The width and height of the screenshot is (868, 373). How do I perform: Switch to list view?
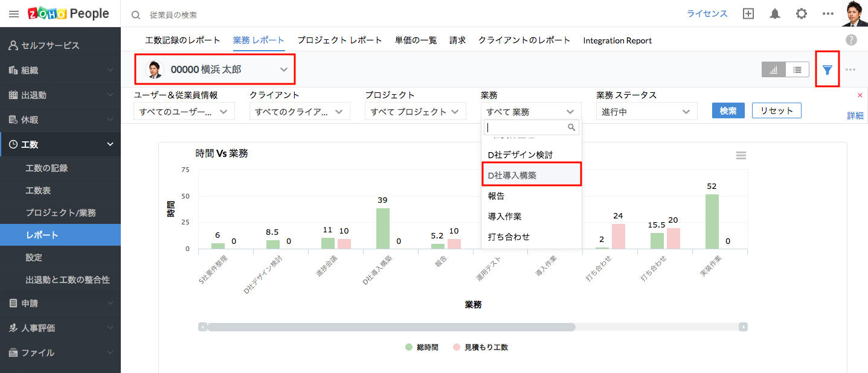coord(797,70)
